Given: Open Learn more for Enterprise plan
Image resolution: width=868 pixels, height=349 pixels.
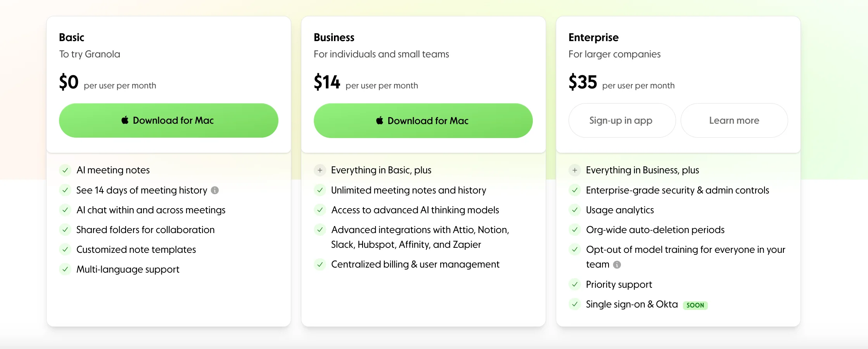Looking at the screenshot, I should 734,120.
